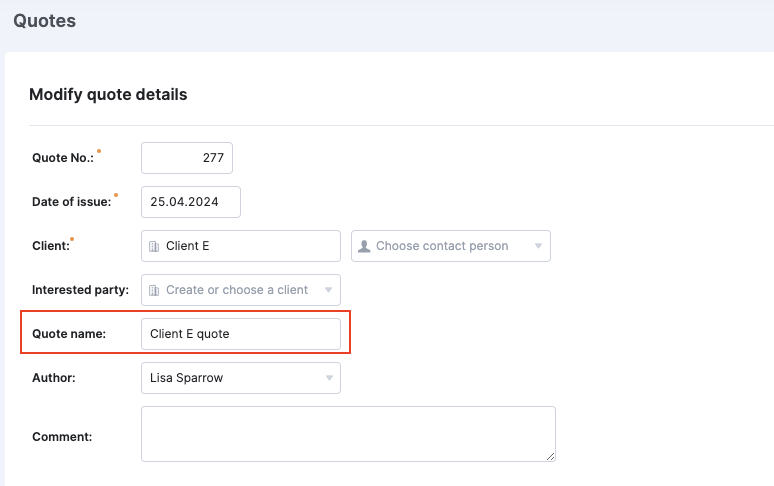Viewport: 774px width, 486px height.
Task: Click the Interested party label
Action: (80, 290)
